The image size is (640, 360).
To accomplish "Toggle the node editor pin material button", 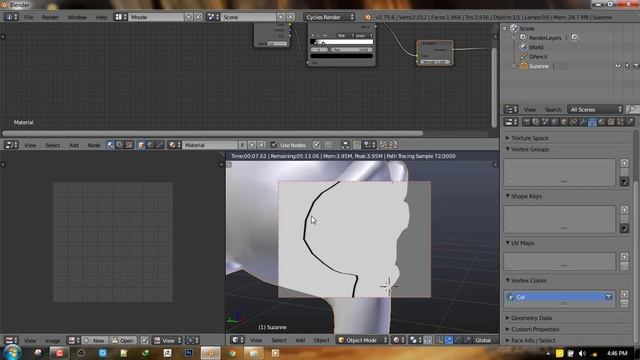I will tap(317, 144).
